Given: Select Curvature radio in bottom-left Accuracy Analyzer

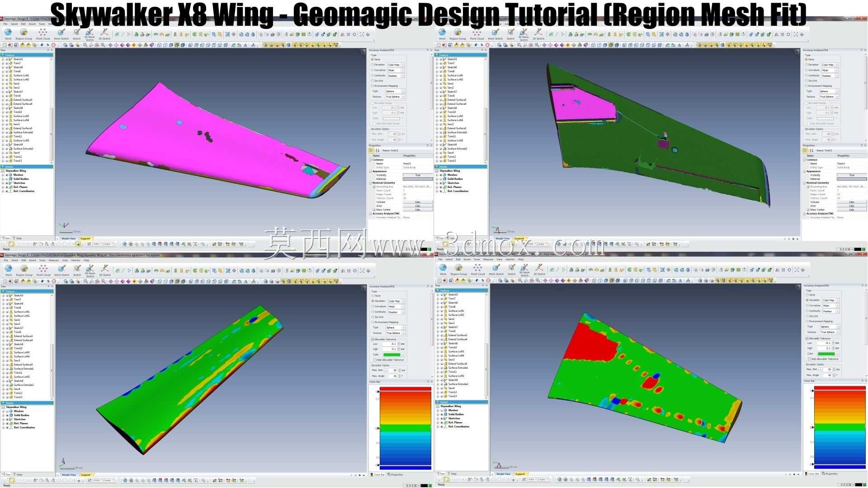Looking at the screenshot, I should 373,306.
